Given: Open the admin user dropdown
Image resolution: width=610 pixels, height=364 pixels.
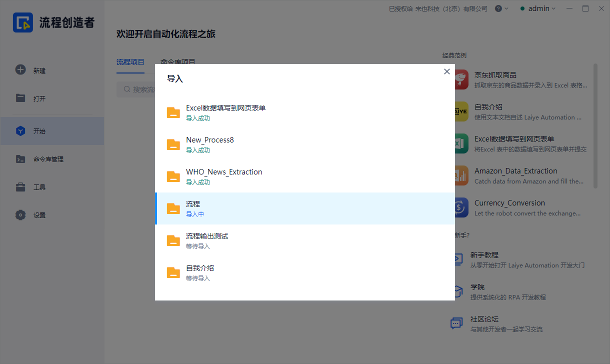Looking at the screenshot, I should coord(538,8).
